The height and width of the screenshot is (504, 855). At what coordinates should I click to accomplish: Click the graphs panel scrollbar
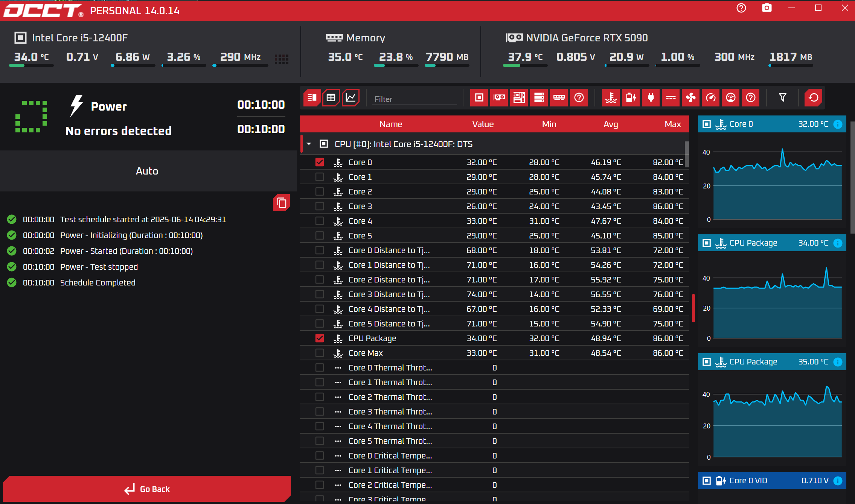852,177
